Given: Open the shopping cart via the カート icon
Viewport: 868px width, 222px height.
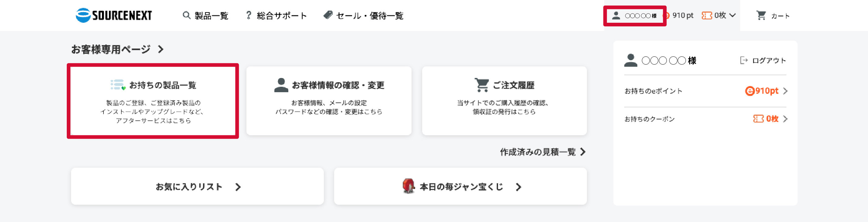Looking at the screenshot, I should (x=761, y=15).
